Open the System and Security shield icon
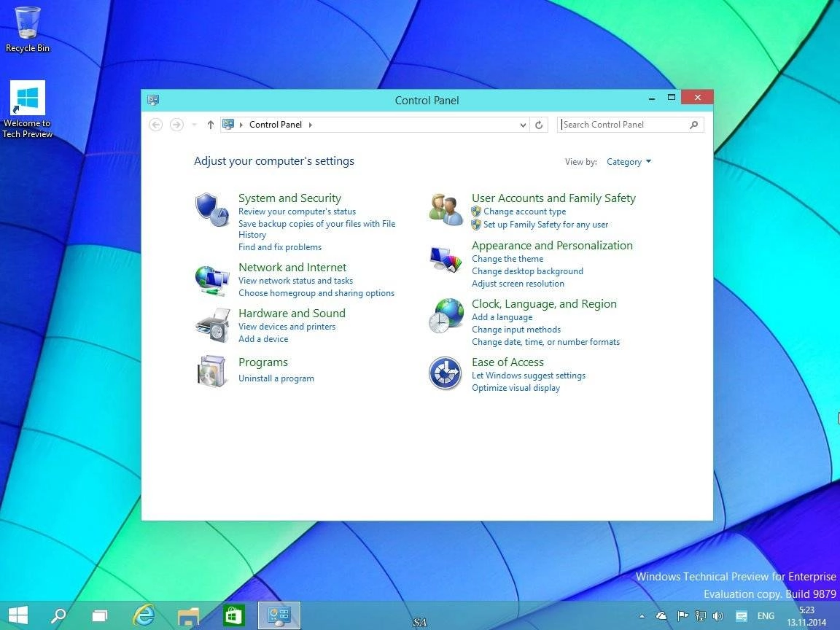The width and height of the screenshot is (840, 630). (213, 209)
